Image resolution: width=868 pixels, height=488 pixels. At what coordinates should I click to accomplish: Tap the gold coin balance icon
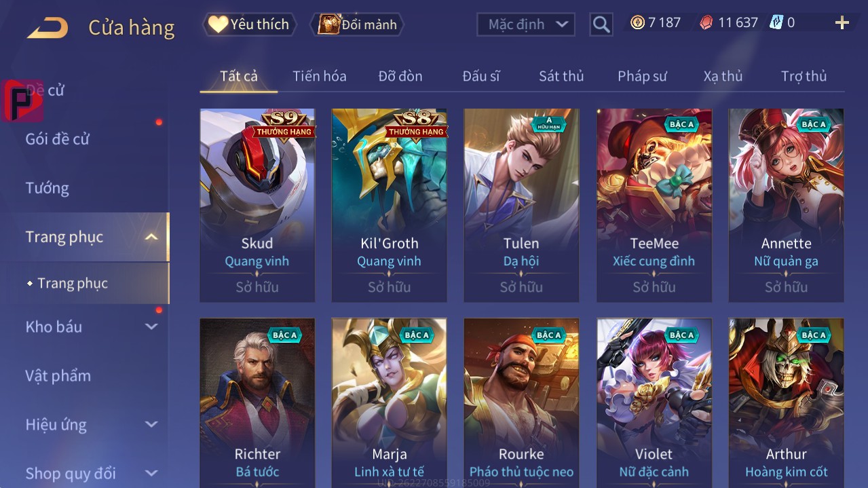pyautogui.click(x=637, y=22)
